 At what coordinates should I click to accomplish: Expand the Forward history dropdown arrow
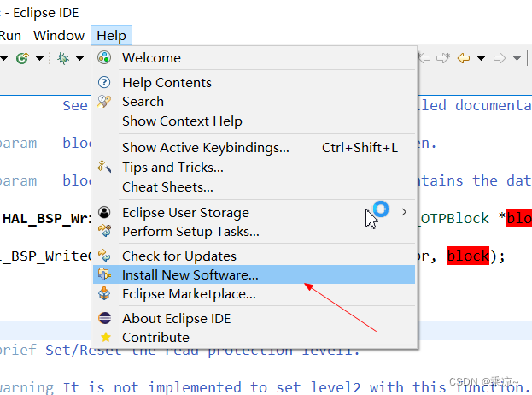point(517,58)
